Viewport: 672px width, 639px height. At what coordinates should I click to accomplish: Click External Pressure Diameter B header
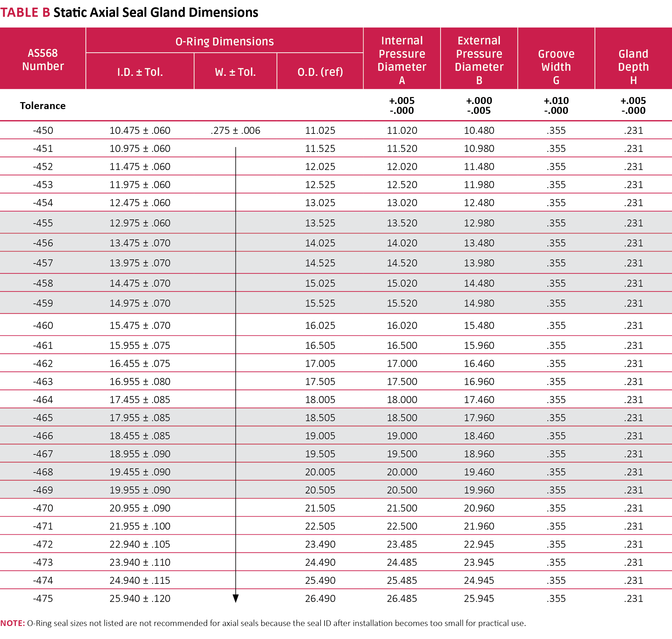pyautogui.click(x=479, y=60)
